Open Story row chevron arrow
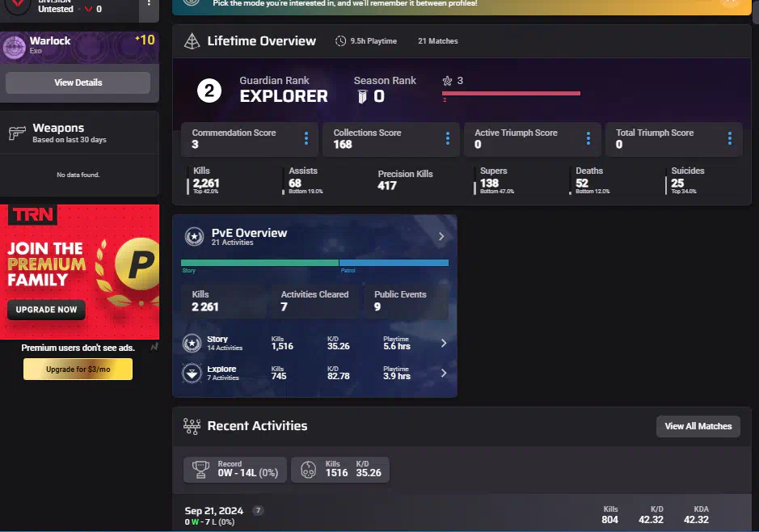The width and height of the screenshot is (759, 532). coord(443,344)
